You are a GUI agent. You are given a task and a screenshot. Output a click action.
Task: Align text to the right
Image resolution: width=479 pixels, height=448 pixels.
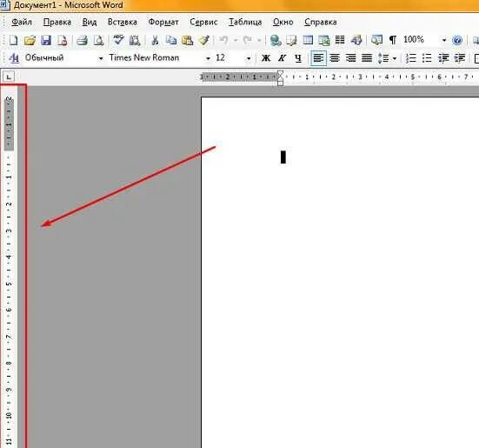coord(350,57)
